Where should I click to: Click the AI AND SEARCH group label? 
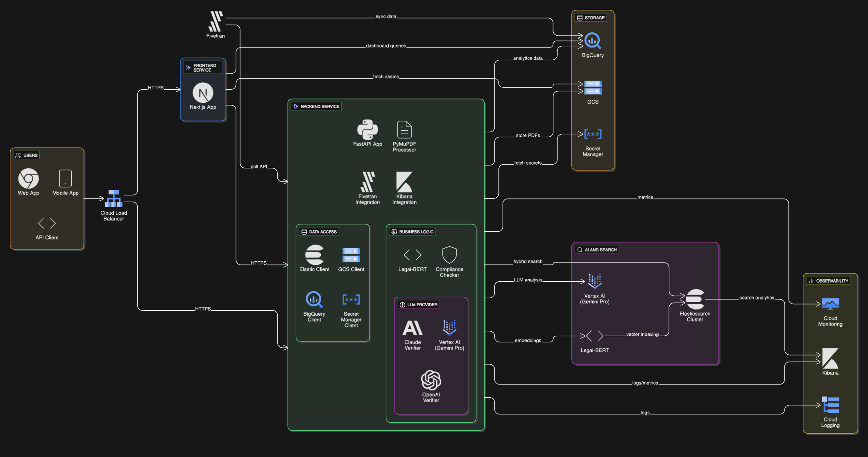click(x=600, y=250)
